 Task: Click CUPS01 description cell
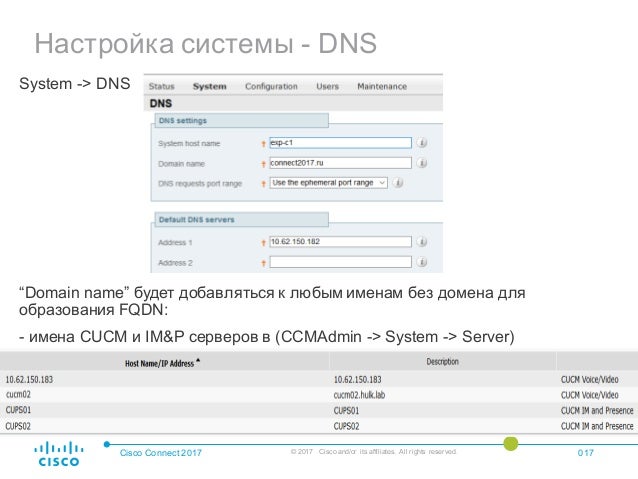pos(346,410)
